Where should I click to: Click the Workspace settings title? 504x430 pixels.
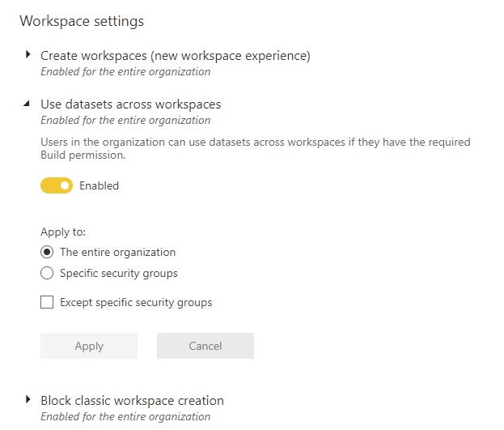click(82, 21)
